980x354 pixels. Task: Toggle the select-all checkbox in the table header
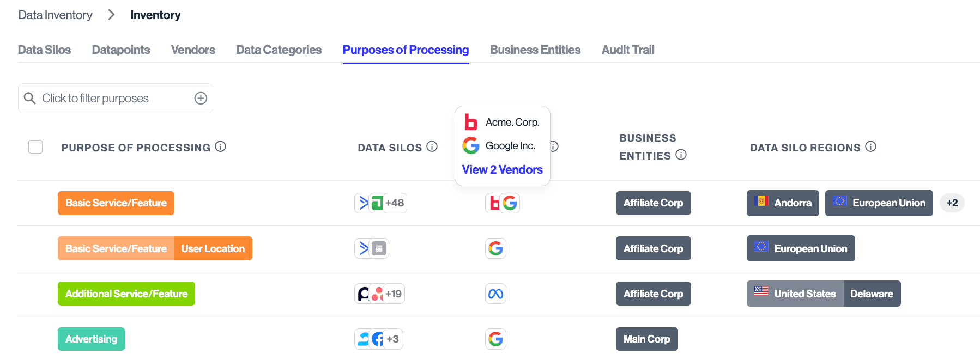(35, 147)
